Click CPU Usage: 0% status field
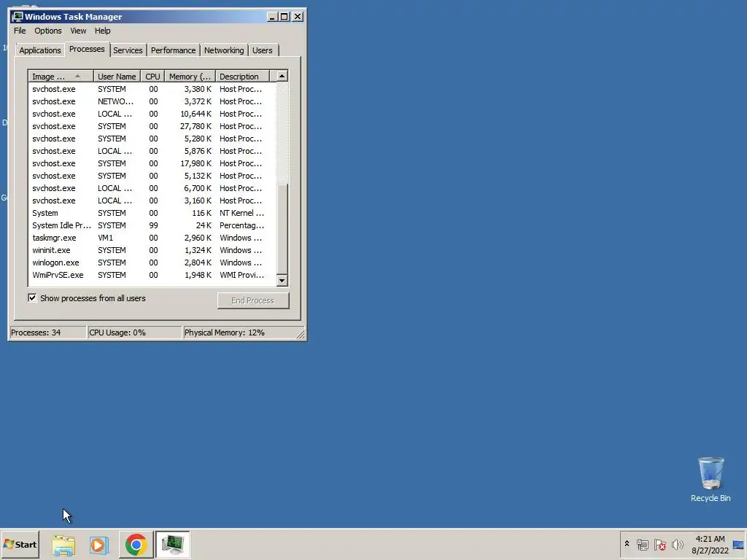 point(135,332)
